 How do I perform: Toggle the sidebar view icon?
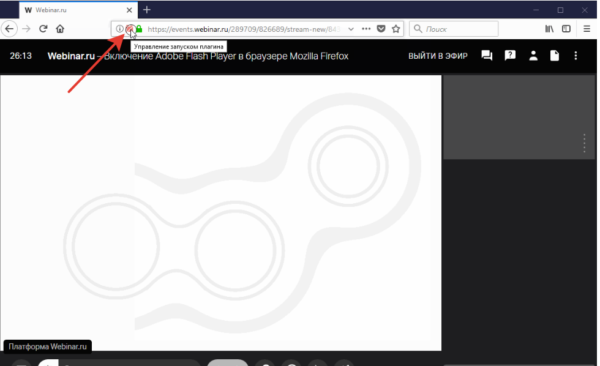566,29
